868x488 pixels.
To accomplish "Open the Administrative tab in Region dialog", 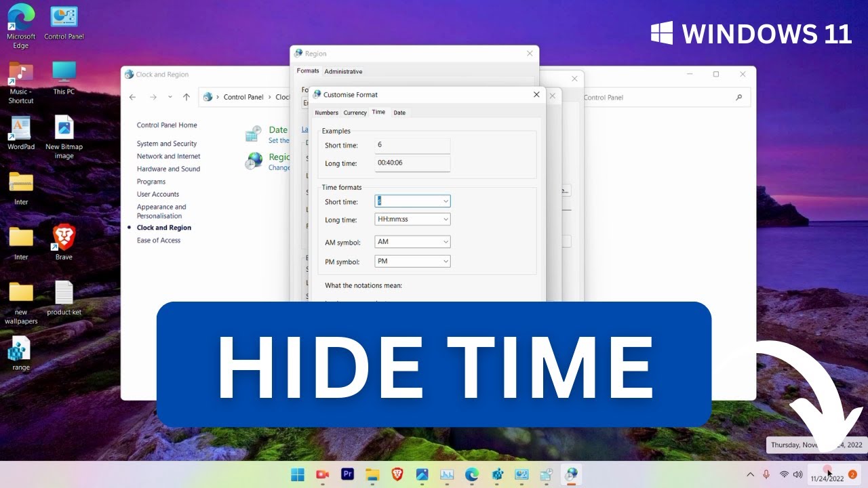I will click(343, 72).
